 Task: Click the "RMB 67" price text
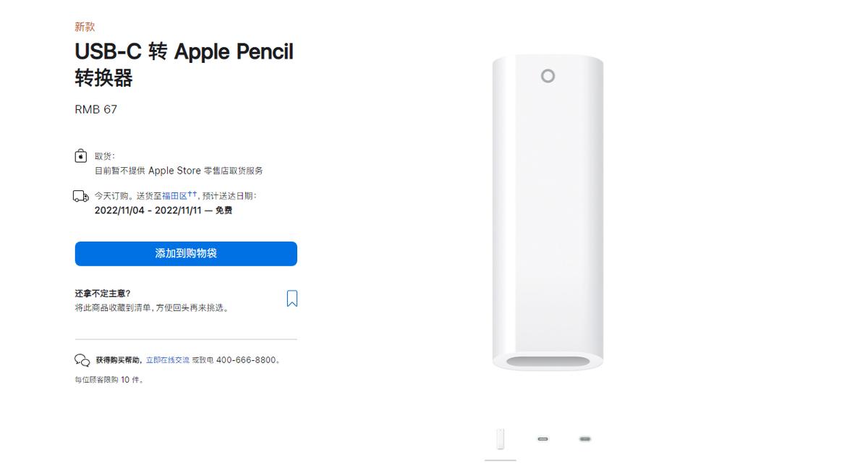pyautogui.click(x=96, y=109)
